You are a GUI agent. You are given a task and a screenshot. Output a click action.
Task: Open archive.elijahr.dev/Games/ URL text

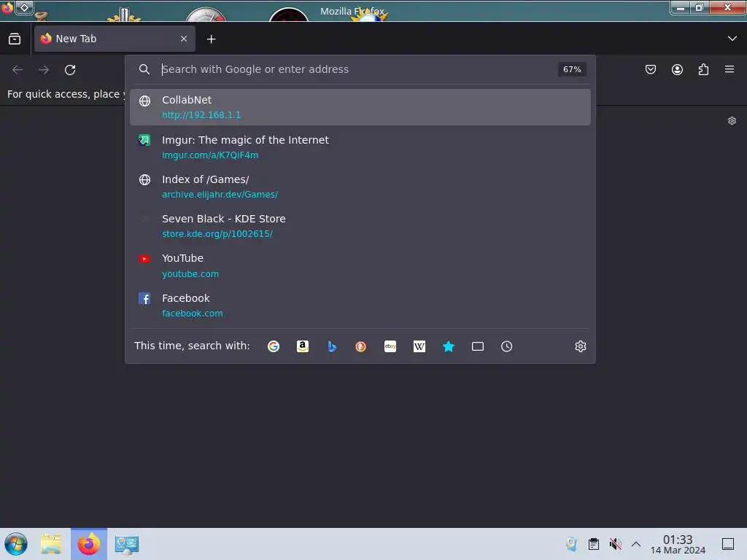220,195
